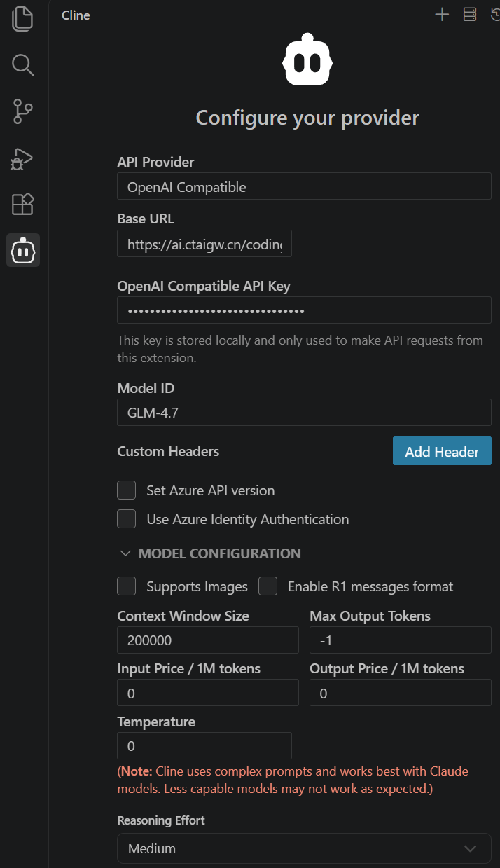Image resolution: width=500 pixels, height=868 pixels.
Task: Click the Context Window Size field
Action: [x=208, y=640]
